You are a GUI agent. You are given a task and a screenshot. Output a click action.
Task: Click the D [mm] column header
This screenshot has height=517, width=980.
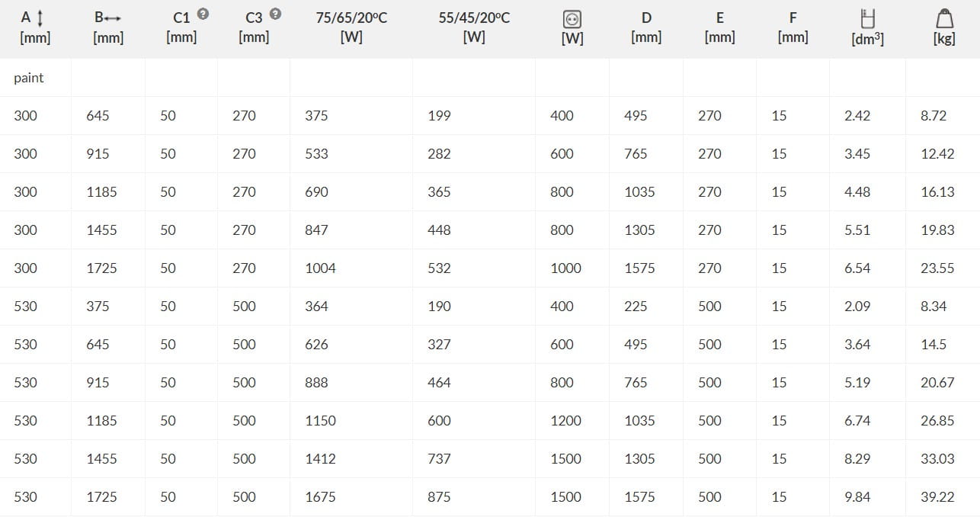(x=646, y=27)
